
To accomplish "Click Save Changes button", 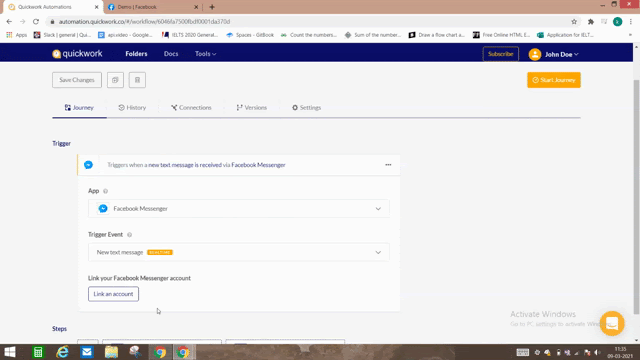I will tap(77, 80).
